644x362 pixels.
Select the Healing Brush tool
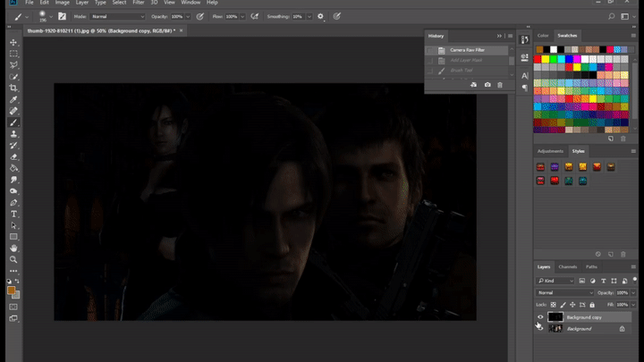point(13,111)
